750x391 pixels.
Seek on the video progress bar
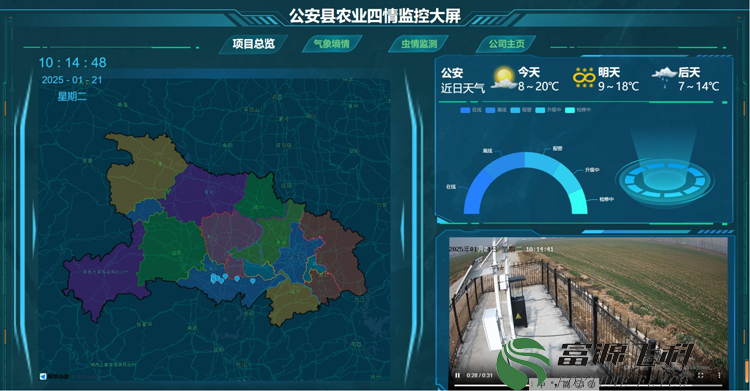point(588,384)
